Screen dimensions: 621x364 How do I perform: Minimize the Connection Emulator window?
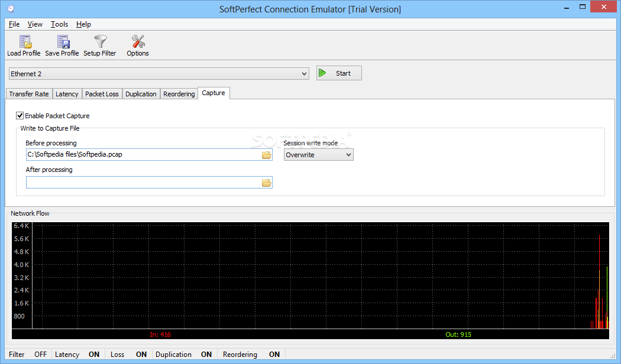(x=567, y=8)
